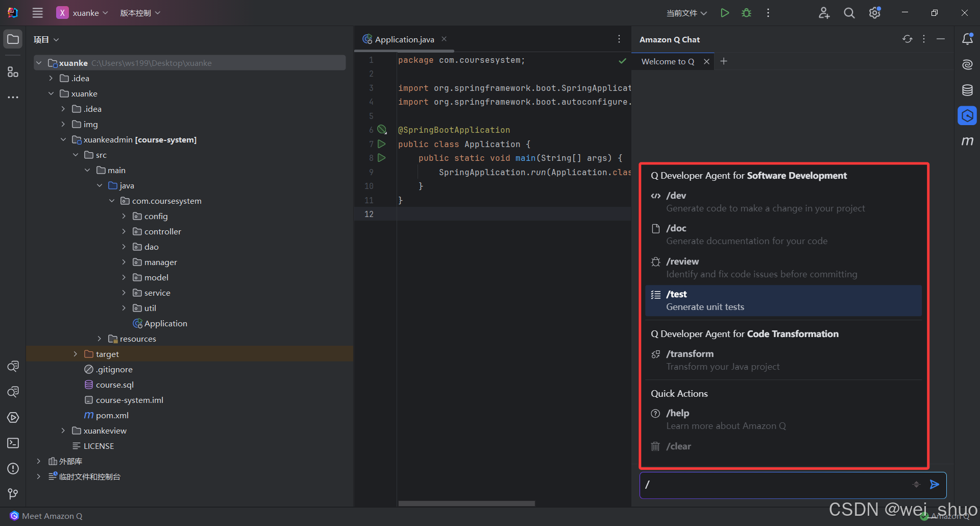Open the Maven tool window icon
980x526 pixels.
click(x=967, y=141)
